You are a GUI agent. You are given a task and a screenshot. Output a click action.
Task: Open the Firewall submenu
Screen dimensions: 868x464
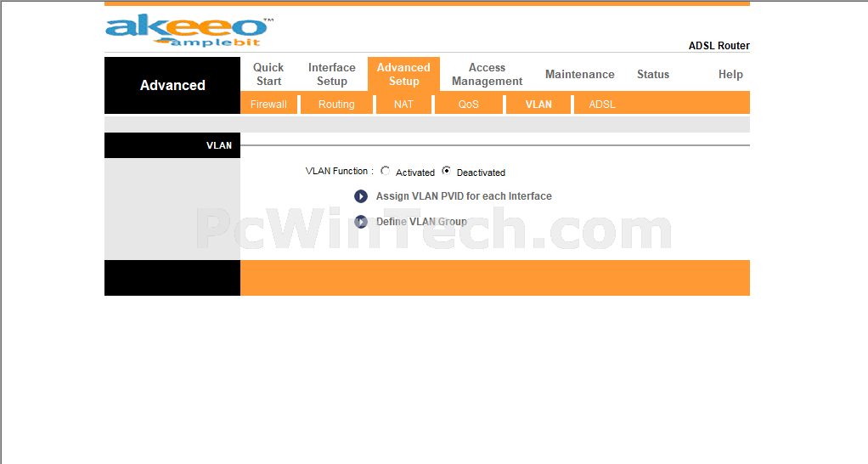coord(268,104)
